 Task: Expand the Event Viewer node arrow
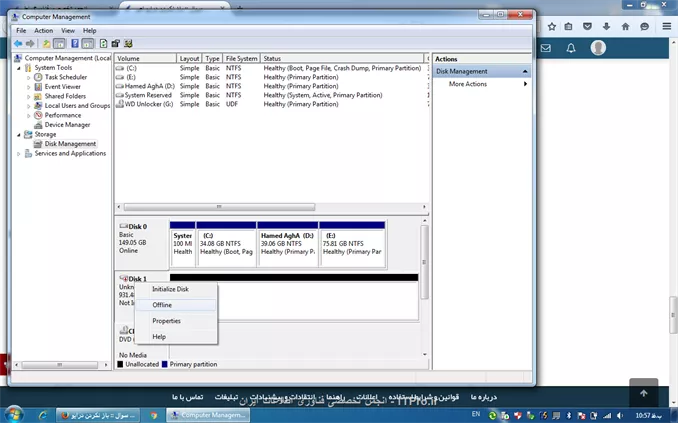click(29, 87)
